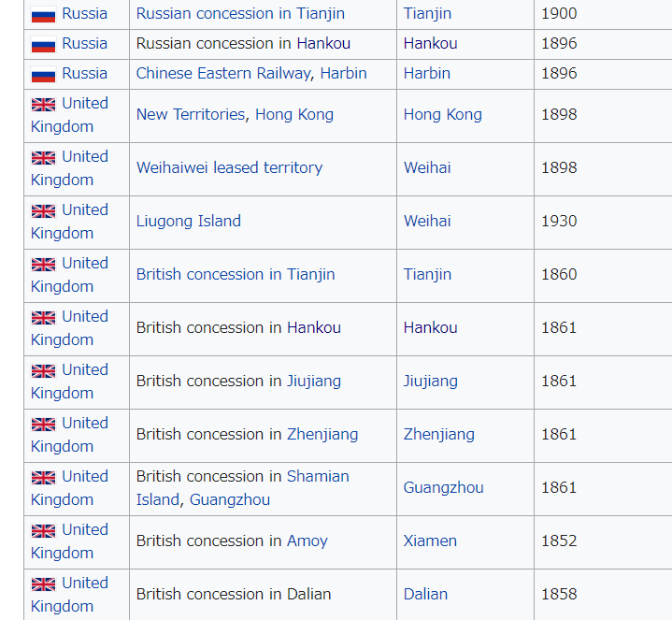Click the Russian flag beside Chinese Eastern Railway
Image resolution: width=672 pixels, height=620 pixels.
point(43,75)
